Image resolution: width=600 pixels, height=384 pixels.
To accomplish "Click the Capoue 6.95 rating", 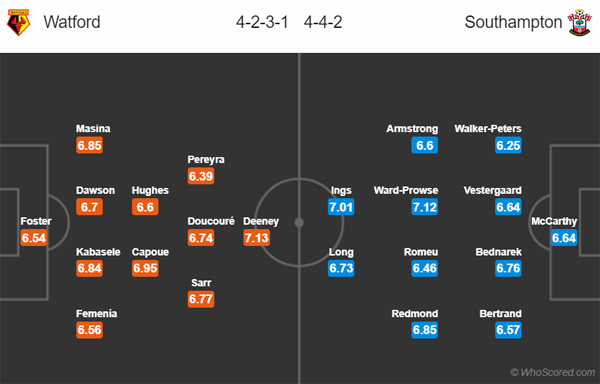I will pyautogui.click(x=145, y=268).
